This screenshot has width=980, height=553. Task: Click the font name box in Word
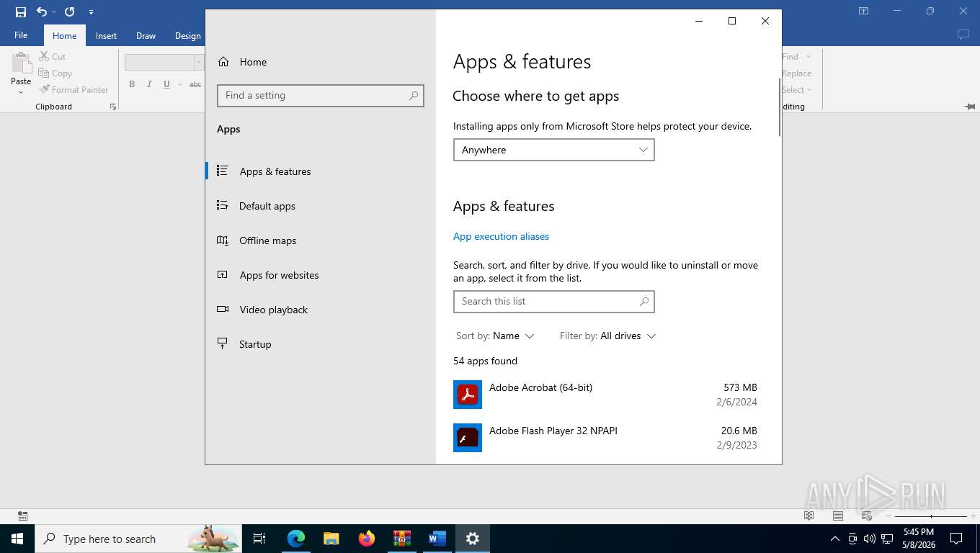point(159,63)
